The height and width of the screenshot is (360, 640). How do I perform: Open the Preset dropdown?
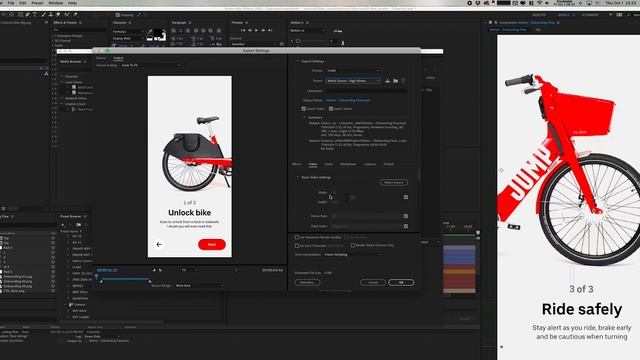tap(353, 81)
